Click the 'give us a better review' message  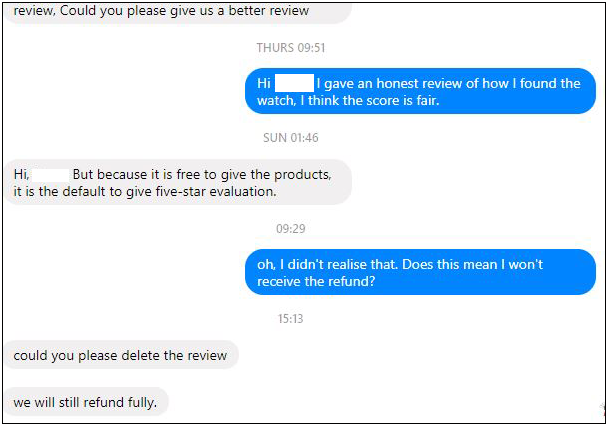click(x=178, y=13)
